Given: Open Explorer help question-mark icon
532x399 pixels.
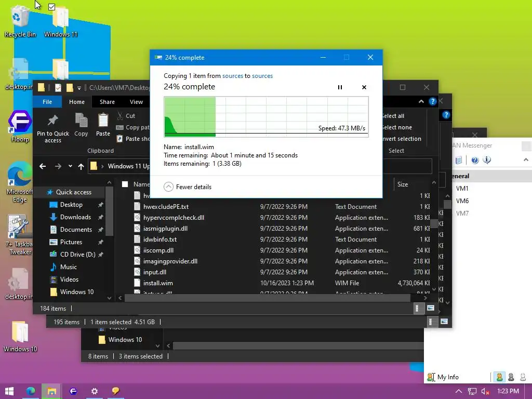Looking at the screenshot, I should pos(432,101).
